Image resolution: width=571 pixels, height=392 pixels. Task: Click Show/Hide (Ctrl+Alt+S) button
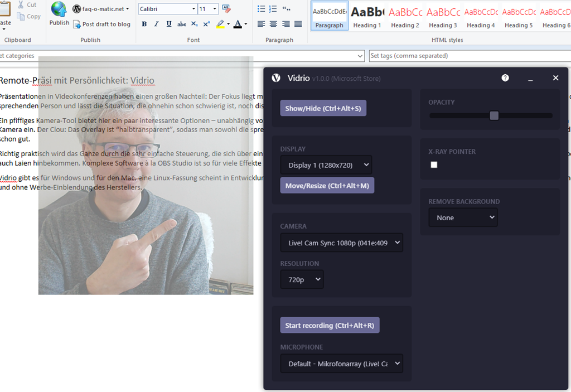[323, 108]
